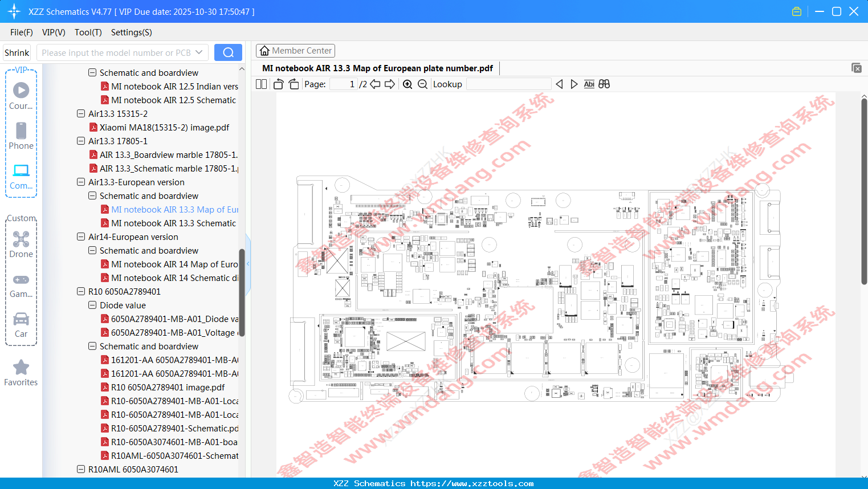Expand the R10AML 6050A3074601 node

81,470
